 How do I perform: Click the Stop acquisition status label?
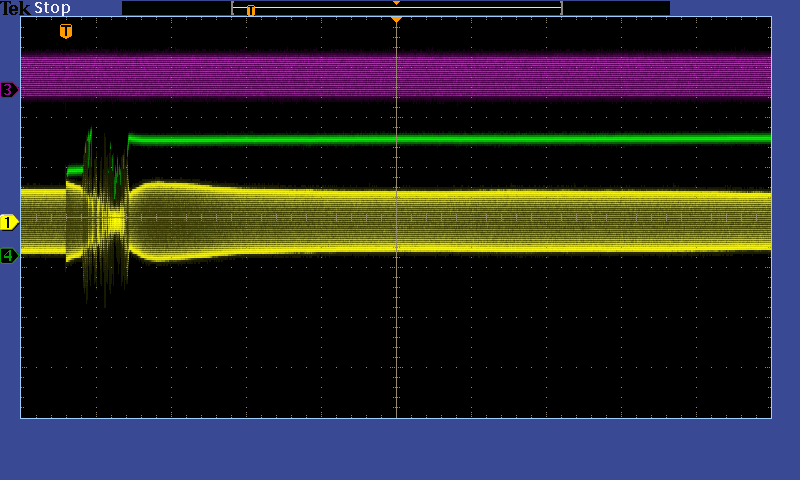point(52,8)
